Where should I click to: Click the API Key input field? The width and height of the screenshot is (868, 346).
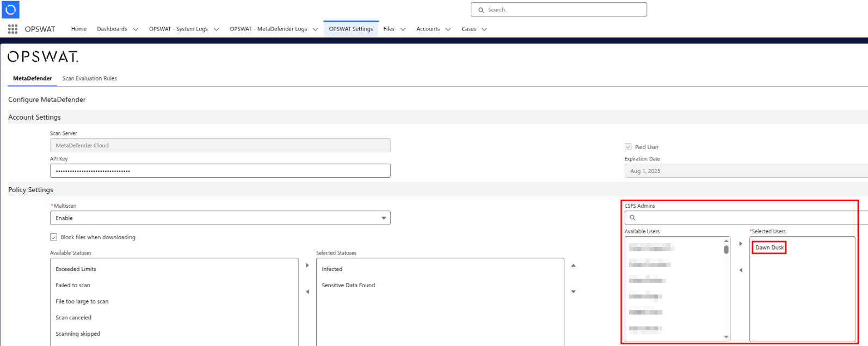click(220, 171)
